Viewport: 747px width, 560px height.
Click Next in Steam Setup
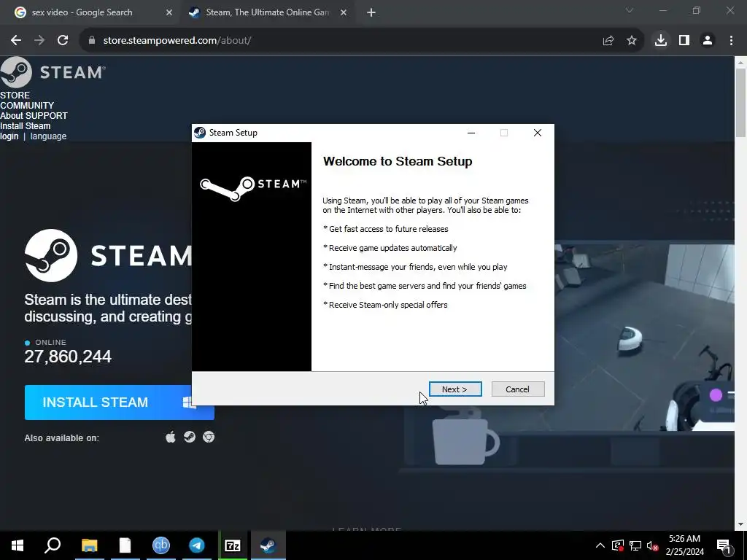[x=455, y=389]
